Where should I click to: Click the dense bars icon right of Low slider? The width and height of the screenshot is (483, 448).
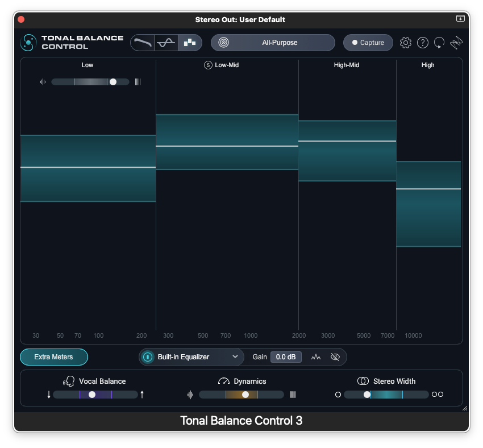pyautogui.click(x=138, y=82)
